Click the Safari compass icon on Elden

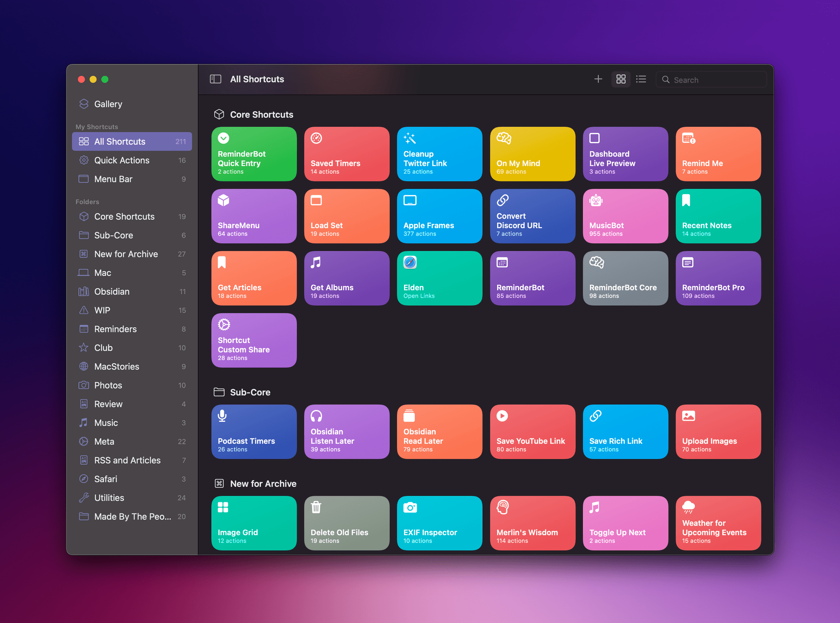410,262
